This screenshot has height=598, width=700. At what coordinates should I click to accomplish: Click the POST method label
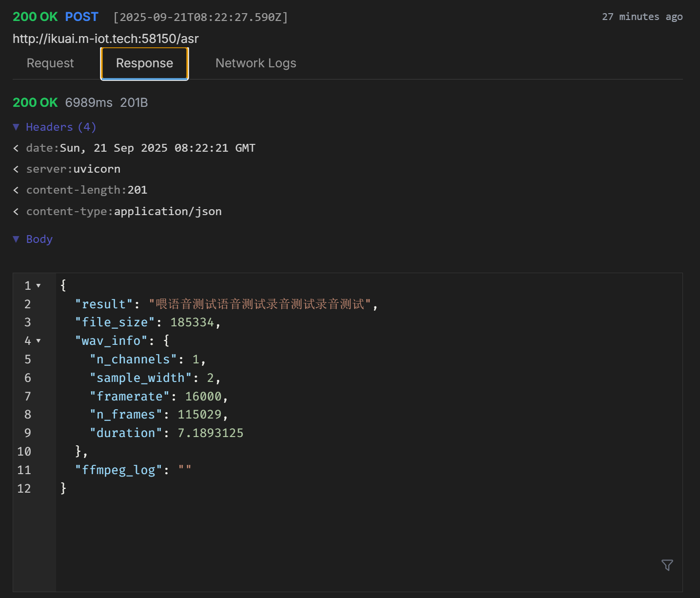[81, 17]
